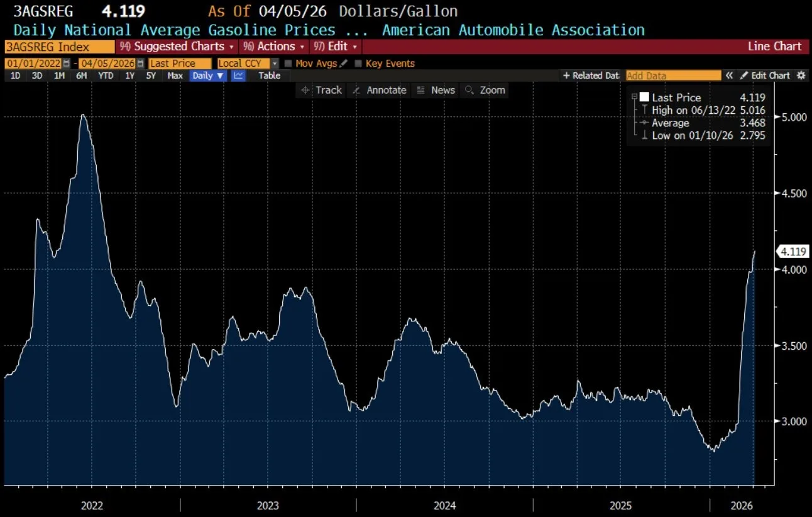The image size is (812, 517).
Task: Click the start date field 01/01/2022
Action: pyautogui.click(x=33, y=64)
